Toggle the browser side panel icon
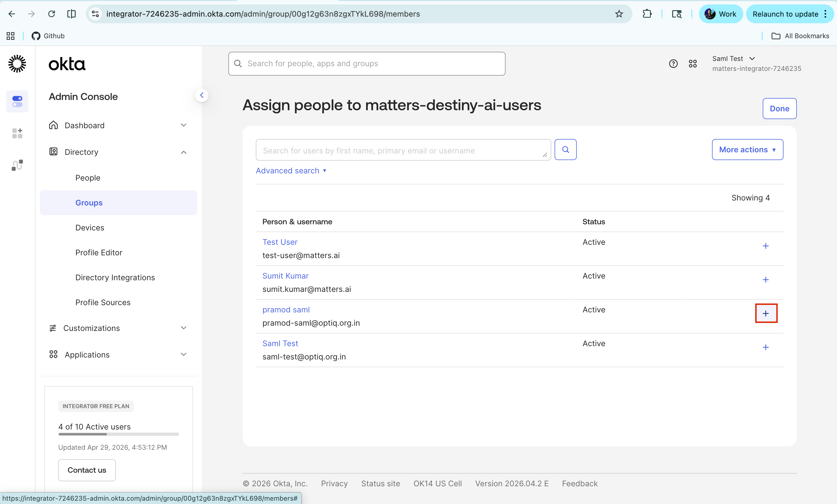Viewport: 837px width, 504px height. pyautogui.click(x=71, y=14)
